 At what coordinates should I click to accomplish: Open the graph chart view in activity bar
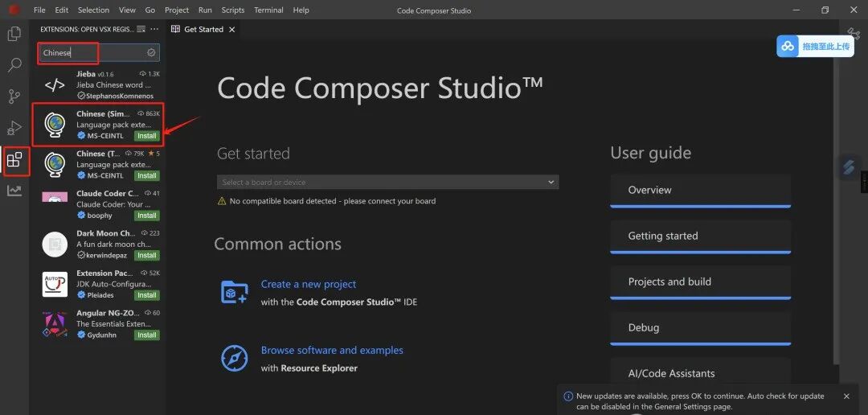14,191
